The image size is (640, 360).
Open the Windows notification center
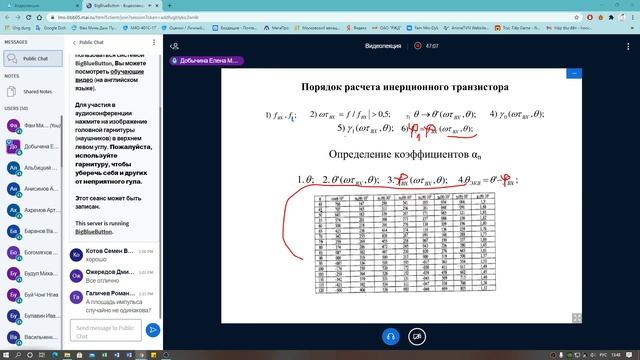(629, 355)
